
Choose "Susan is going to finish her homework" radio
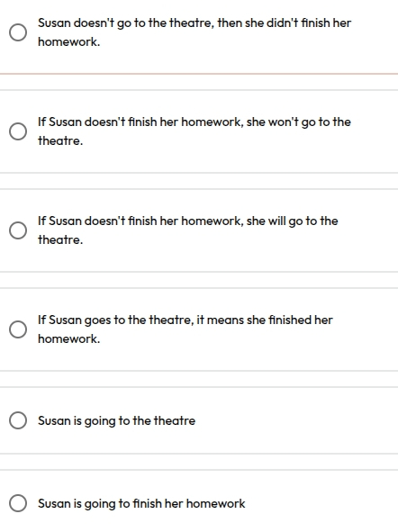tap(18, 503)
